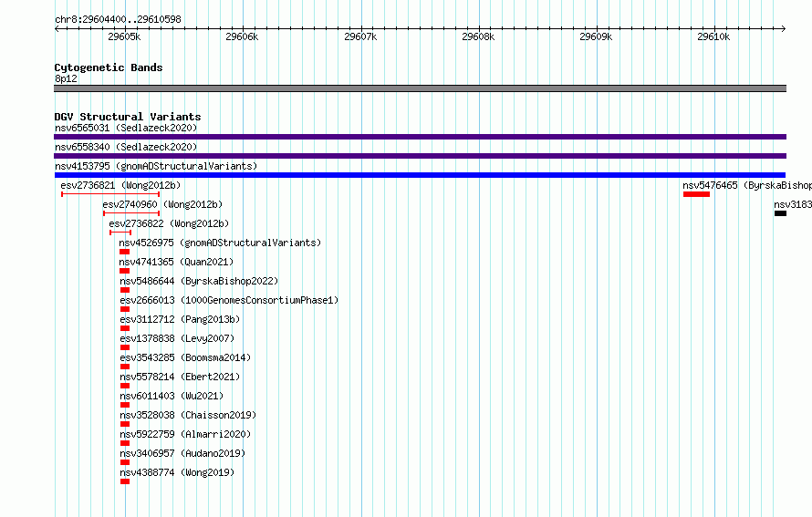Click the purple bar under nsv6565031
The width and height of the screenshot is (812, 517).
420,137
